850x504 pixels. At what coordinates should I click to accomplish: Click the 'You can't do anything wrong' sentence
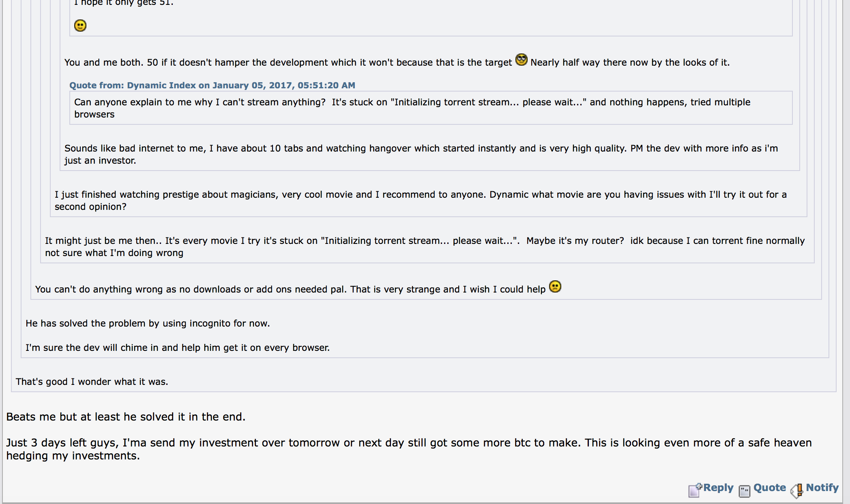coord(290,289)
